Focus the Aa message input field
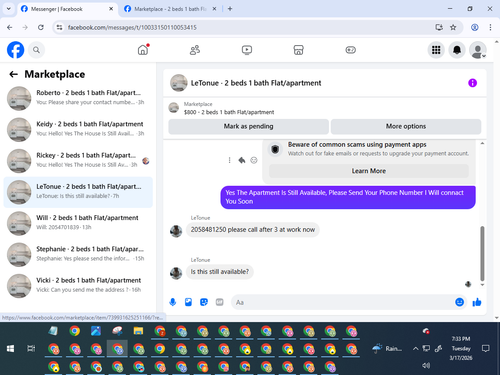 [343, 302]
